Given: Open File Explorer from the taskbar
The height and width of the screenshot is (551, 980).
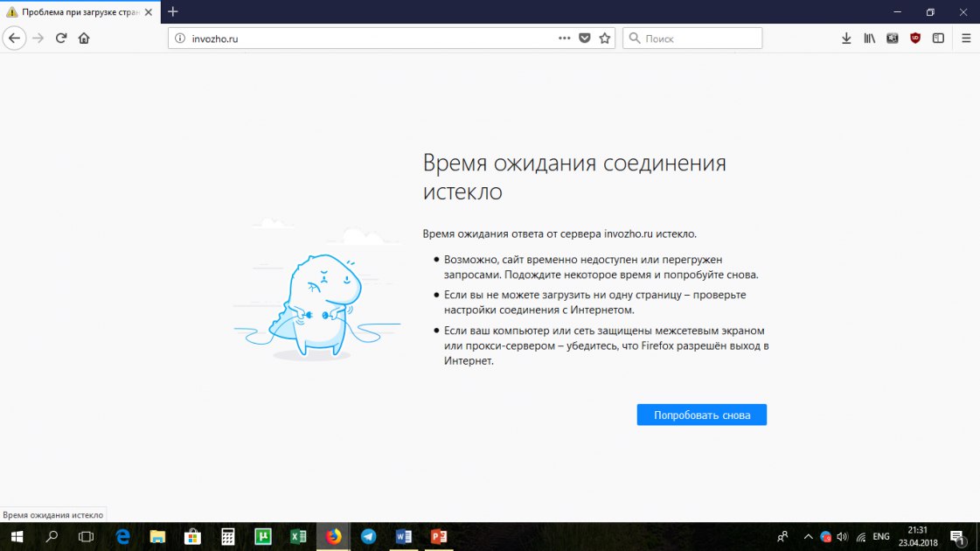Looking at the screenshot, I should coord(157,537).
